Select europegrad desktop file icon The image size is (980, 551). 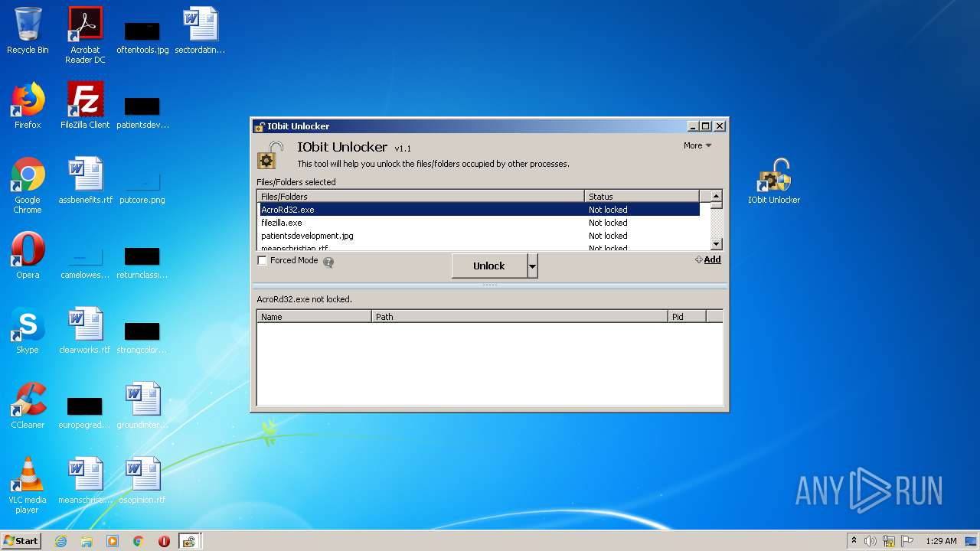pyautogui.click(x=85, y=410)
